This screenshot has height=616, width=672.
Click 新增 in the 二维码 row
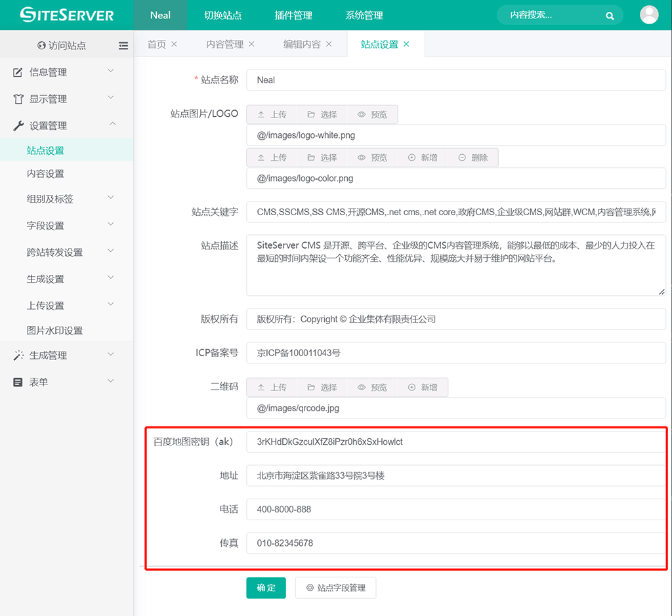point(423,387)
